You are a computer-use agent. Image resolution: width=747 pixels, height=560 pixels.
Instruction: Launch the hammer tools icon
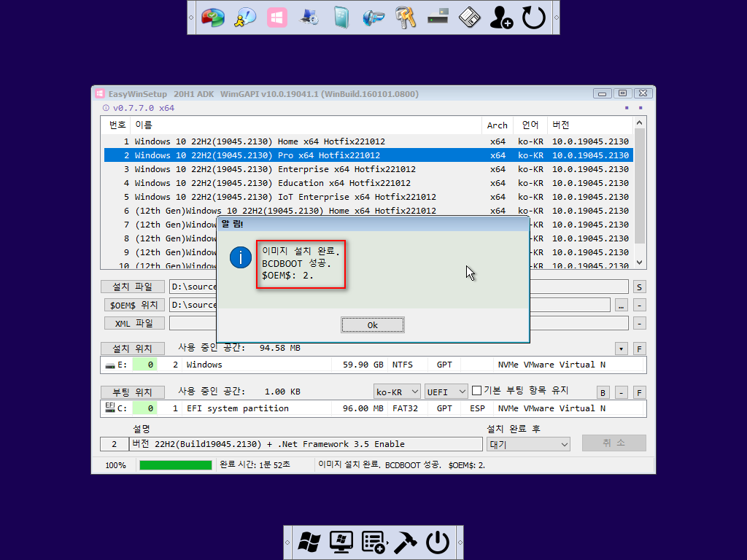tap(406, 542)
